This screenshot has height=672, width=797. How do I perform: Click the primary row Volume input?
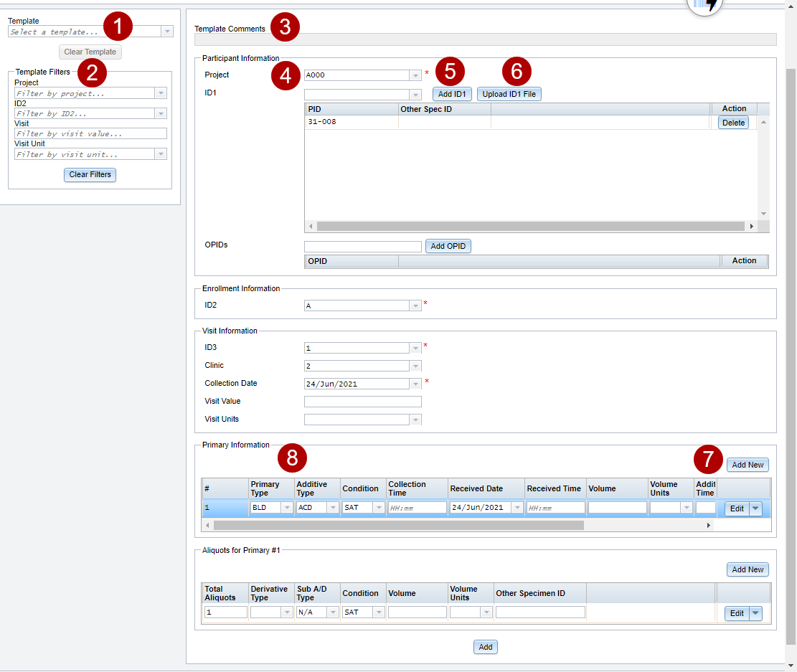pyautogui.click(x=618, y=508)
